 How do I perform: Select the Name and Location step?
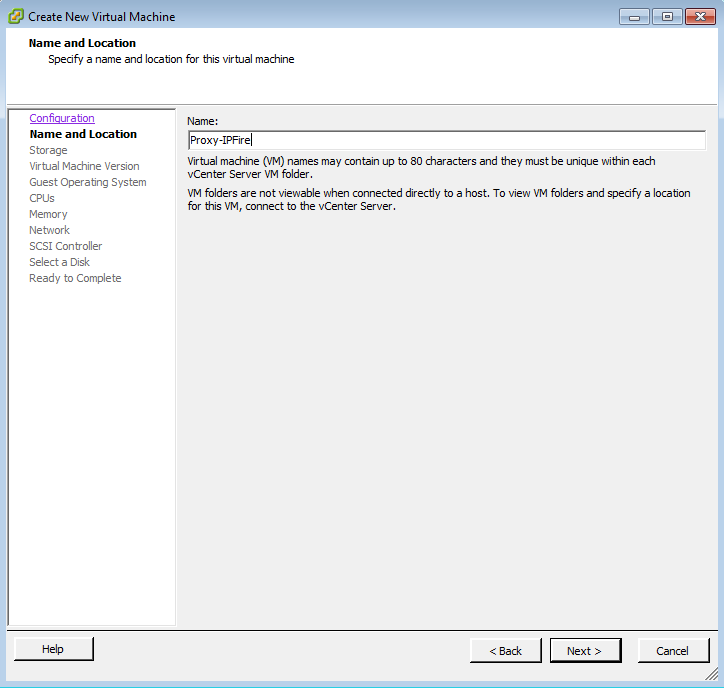click(x=83, y=134)
